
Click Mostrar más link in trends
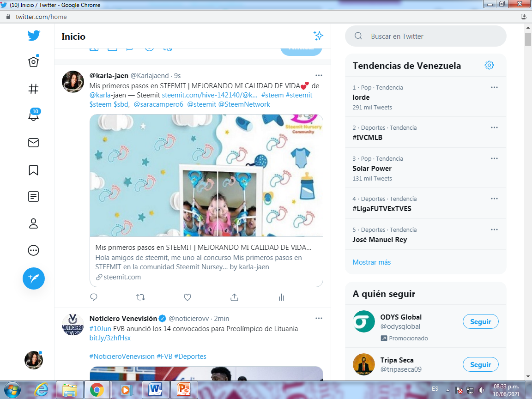pyautogui.click(x=371, y=262)
